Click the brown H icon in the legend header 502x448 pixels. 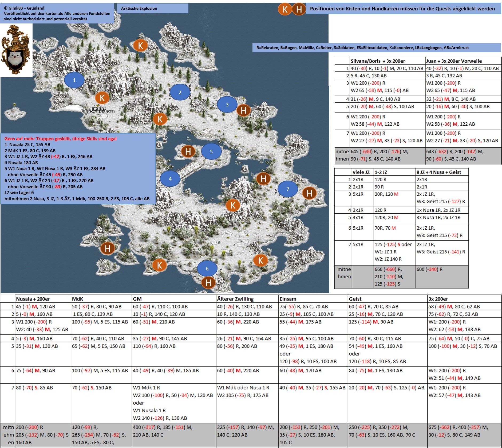(299, 9)
